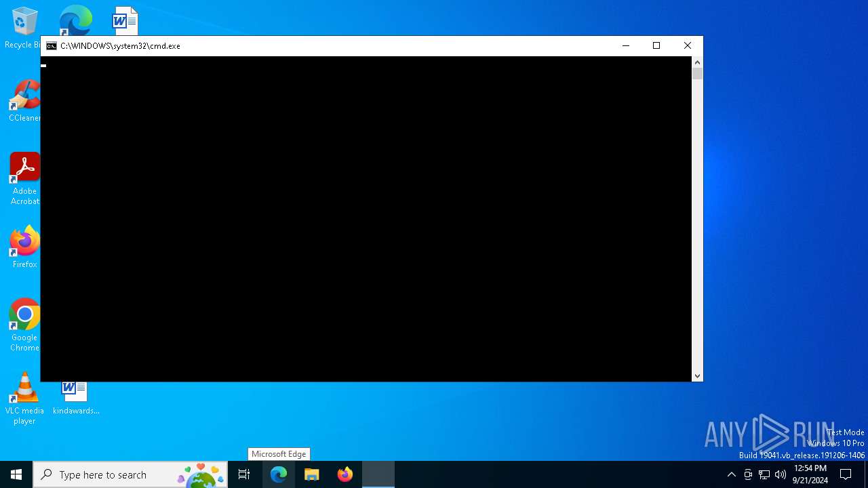Click the search highlights illustration in search box

[x=201, y=475]
